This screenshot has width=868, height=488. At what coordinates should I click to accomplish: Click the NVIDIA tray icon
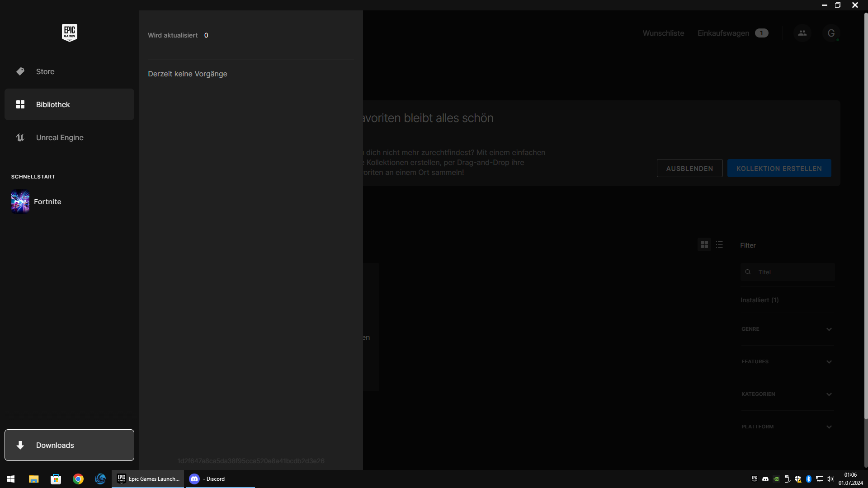pyautogui.click(x=776, y=479)
